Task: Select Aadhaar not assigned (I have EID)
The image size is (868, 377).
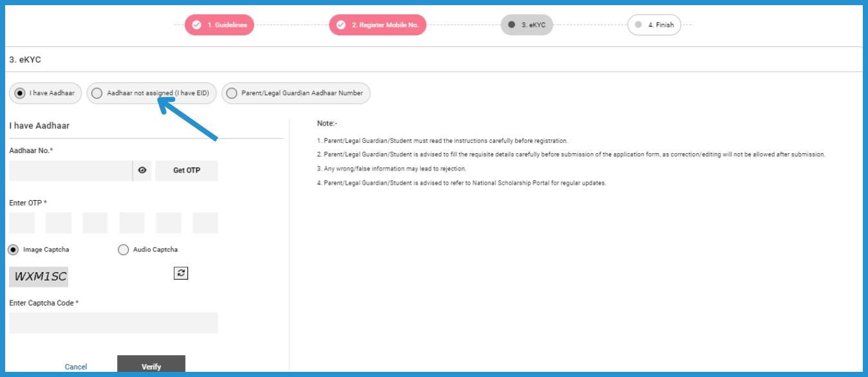Action: tap(96, 93)
